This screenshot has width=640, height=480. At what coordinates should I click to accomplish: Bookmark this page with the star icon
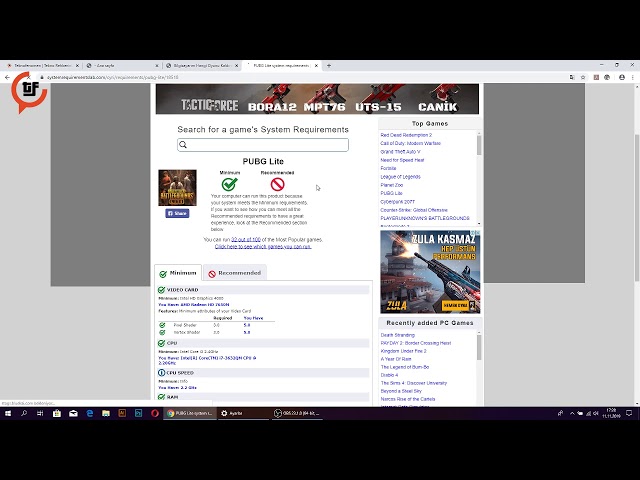583,77
